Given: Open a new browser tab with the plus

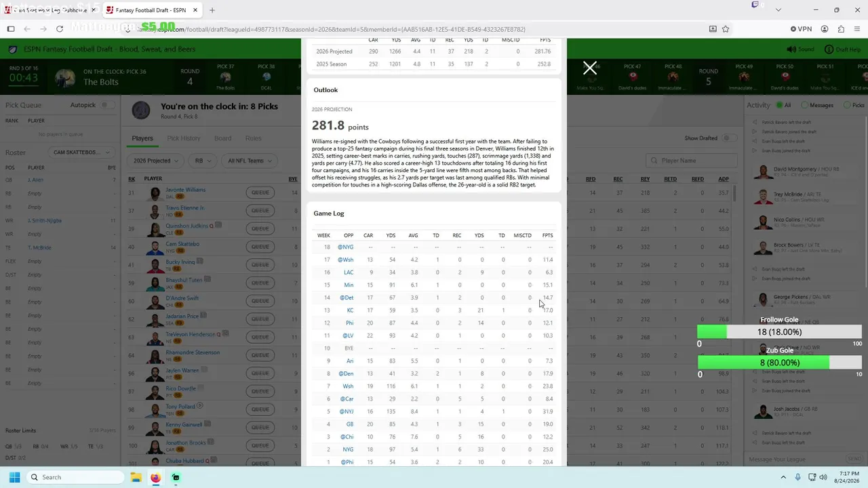Looking at the screenshot, I should pyautogui.click(x=212, y=10).
